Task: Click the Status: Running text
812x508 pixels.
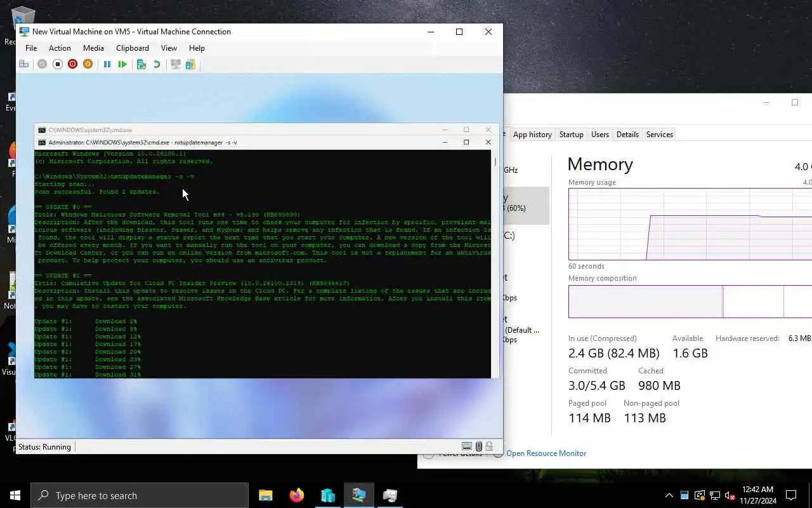Action: coord(44,447)
